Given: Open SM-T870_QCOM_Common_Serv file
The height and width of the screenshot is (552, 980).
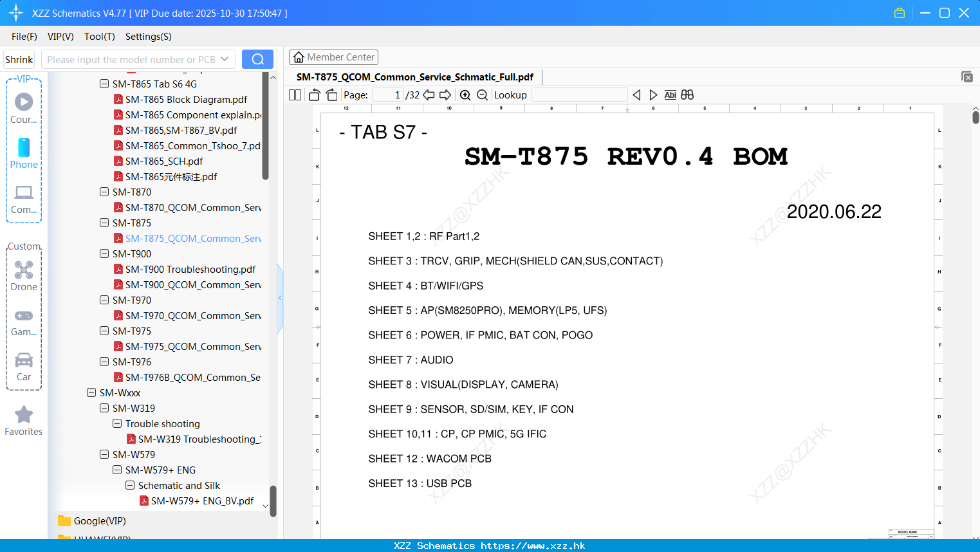Looking at the screenshot, I should coord(193,207).
